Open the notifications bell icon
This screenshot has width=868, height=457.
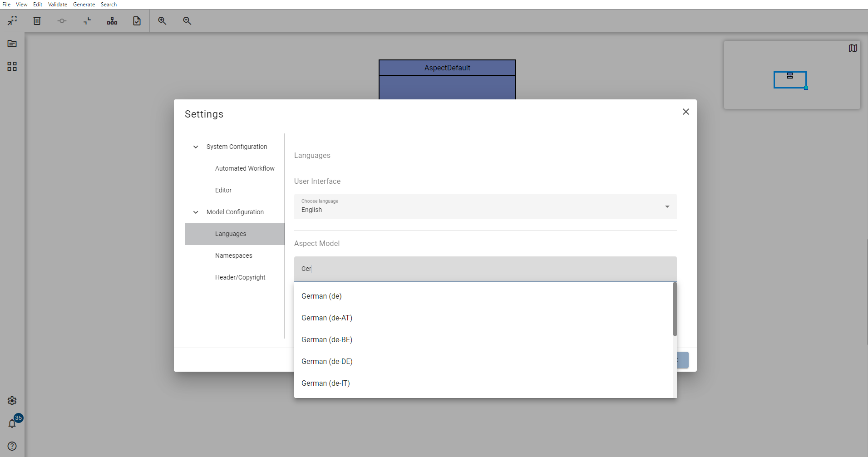12,423
